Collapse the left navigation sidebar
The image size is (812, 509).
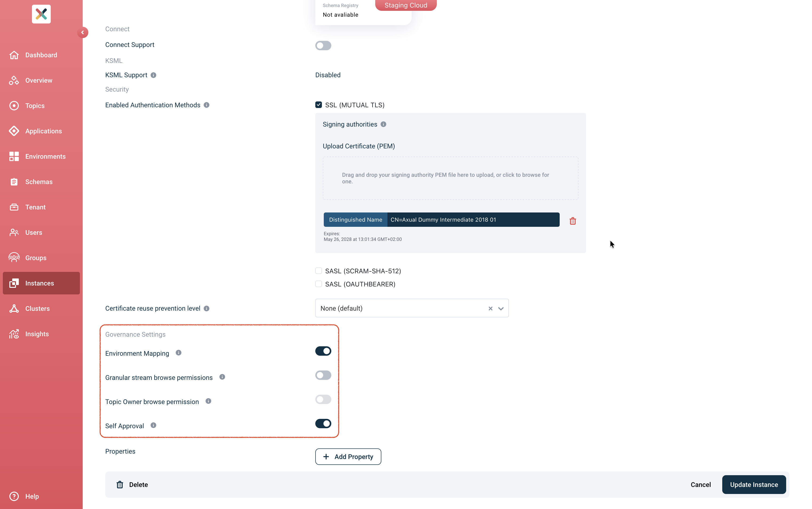(82, 32)
